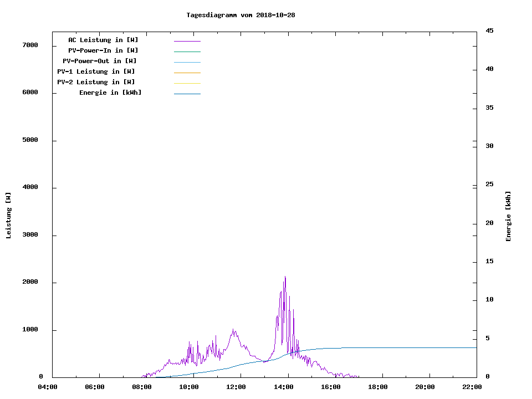532x399 pixels.
Task: Click the 14:00 tick label on time axis
Action: 284,387
